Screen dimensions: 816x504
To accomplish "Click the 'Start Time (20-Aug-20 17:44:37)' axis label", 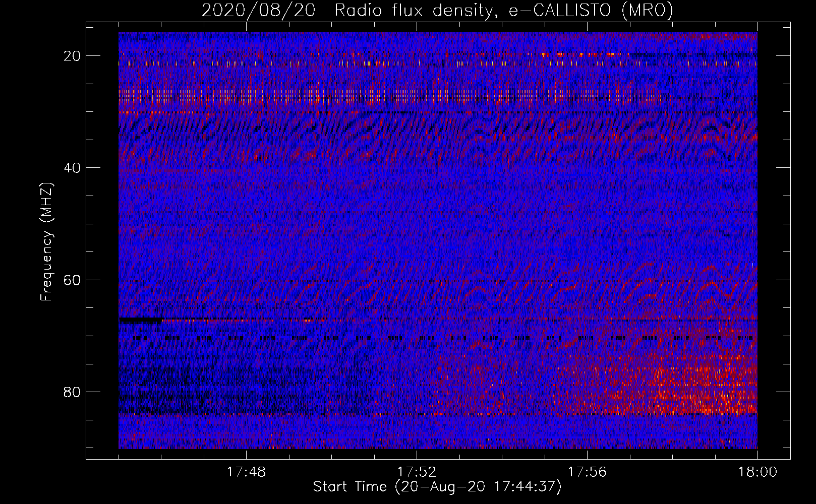I will click(437, 487).
